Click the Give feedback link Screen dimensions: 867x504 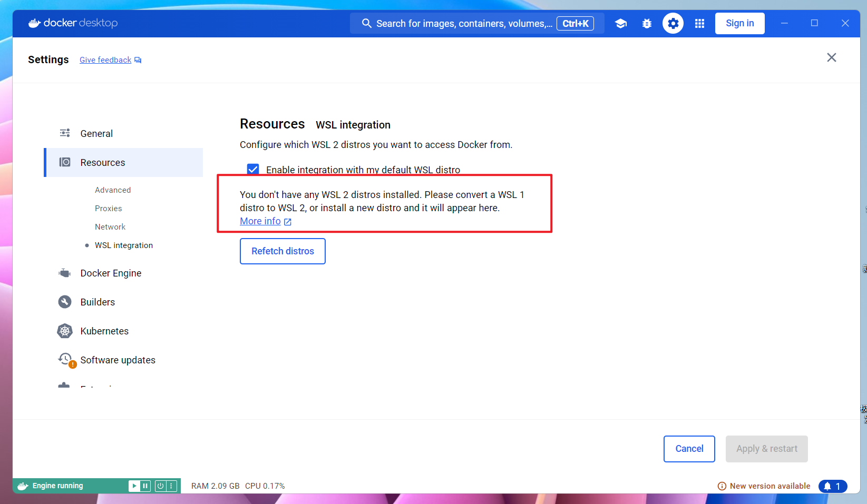tap(105, 60)
